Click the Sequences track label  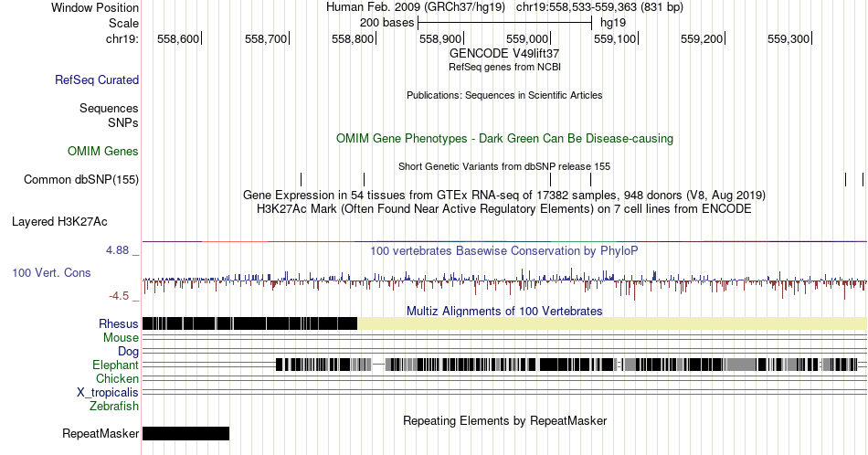click(109, 108)
